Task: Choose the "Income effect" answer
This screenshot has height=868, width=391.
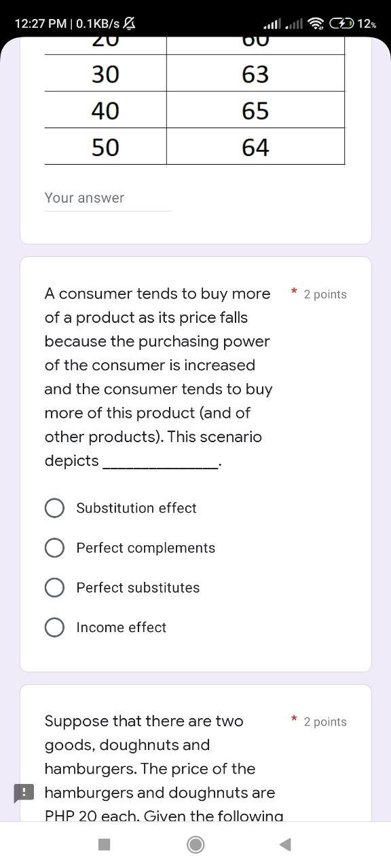Action: (x=54, y=627)
